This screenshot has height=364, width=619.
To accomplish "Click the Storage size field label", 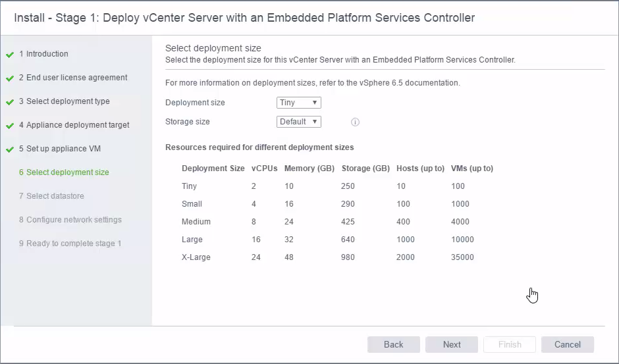I will point(188,122).
